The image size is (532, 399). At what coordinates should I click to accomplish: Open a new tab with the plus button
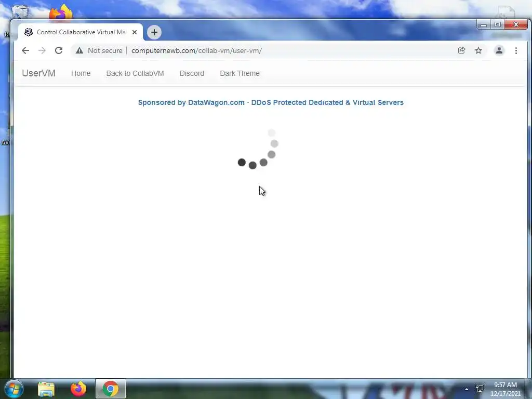[x=154, y=32]
